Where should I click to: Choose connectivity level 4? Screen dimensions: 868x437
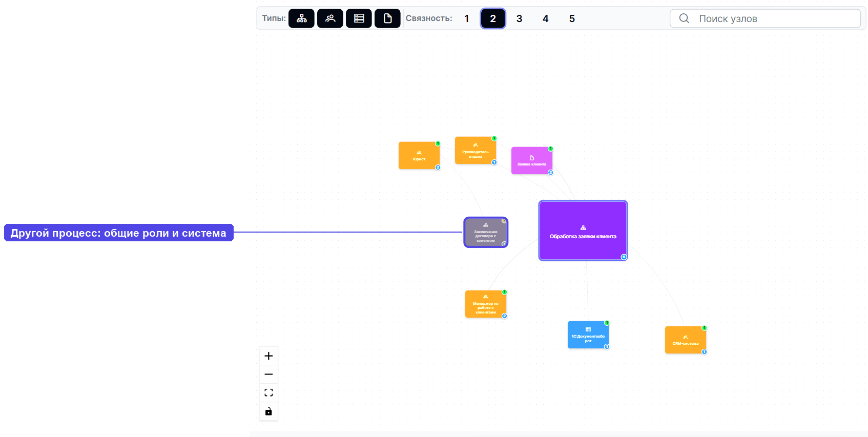point(546,18)
